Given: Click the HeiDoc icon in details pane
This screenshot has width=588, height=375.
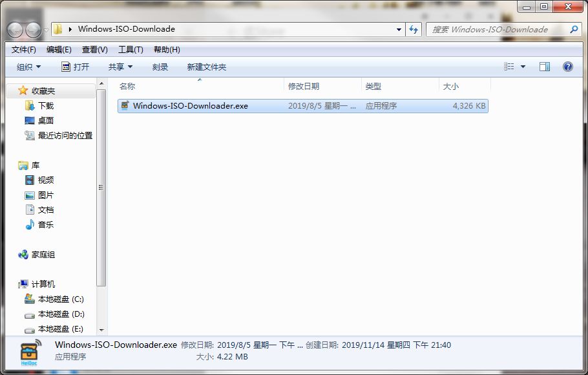Looking at the screenshot, I should coord(30,352).
